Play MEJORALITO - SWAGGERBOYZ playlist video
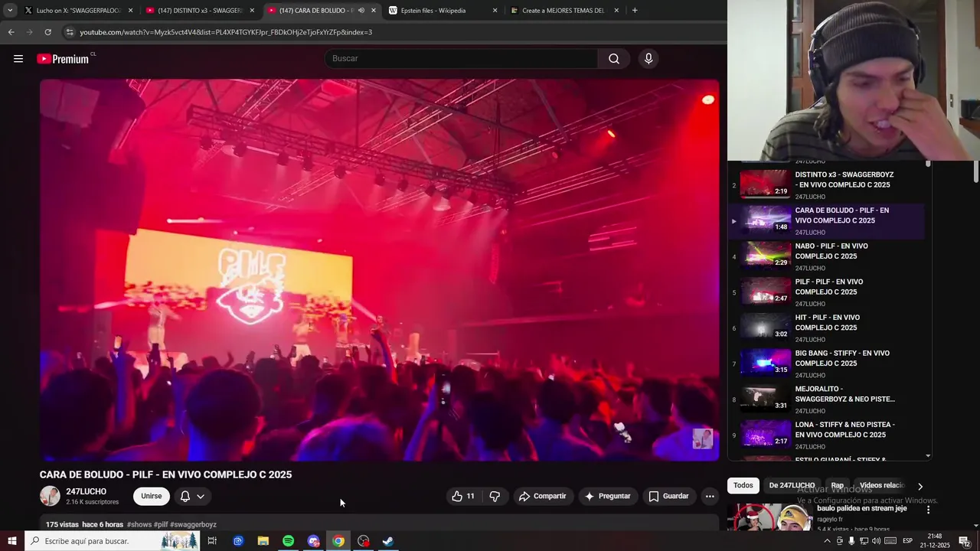980x551 pixels. pyautogui.click(x=827, y=399)
